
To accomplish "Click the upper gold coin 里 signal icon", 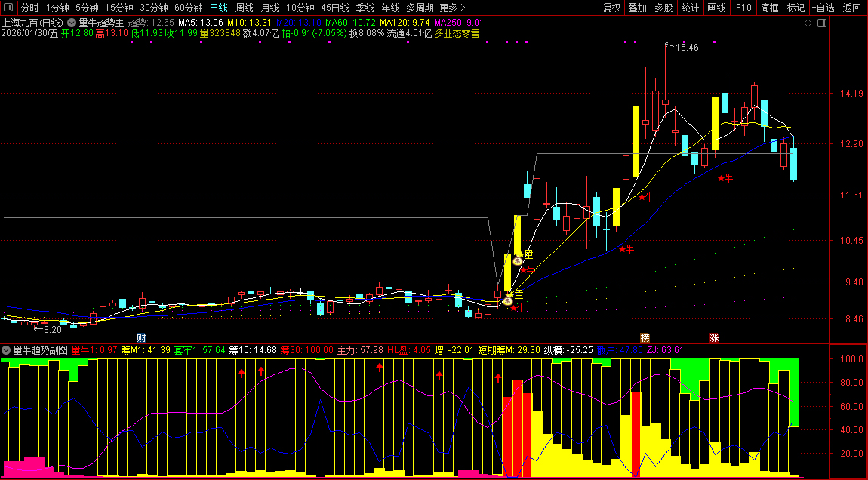I will 518,260.
